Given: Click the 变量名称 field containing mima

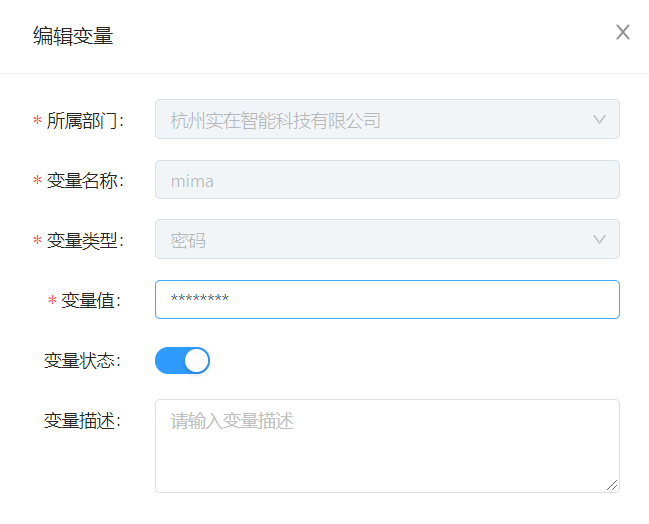Looking at the screenshot, I should 387,180.
